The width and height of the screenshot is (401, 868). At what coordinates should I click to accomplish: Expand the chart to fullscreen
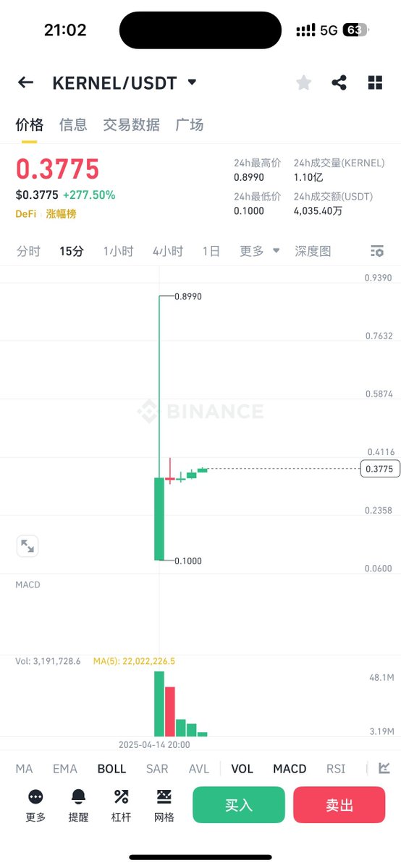coord(28,546)
